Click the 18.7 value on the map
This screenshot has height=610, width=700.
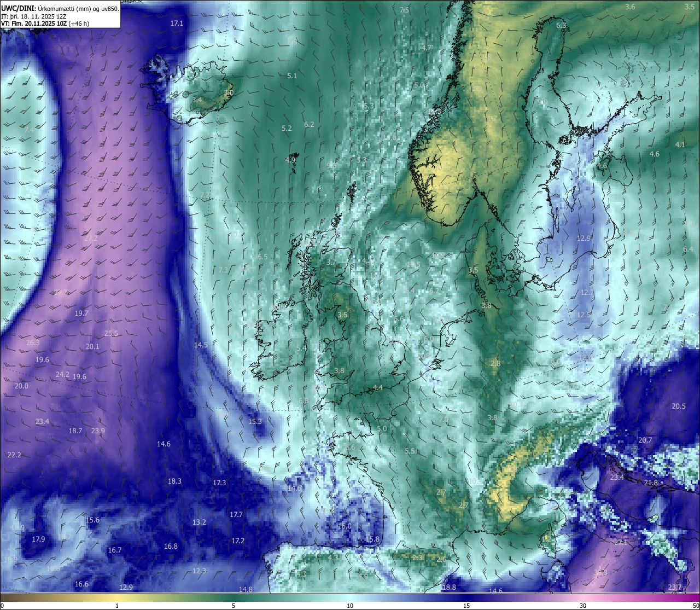pos(75,431)
